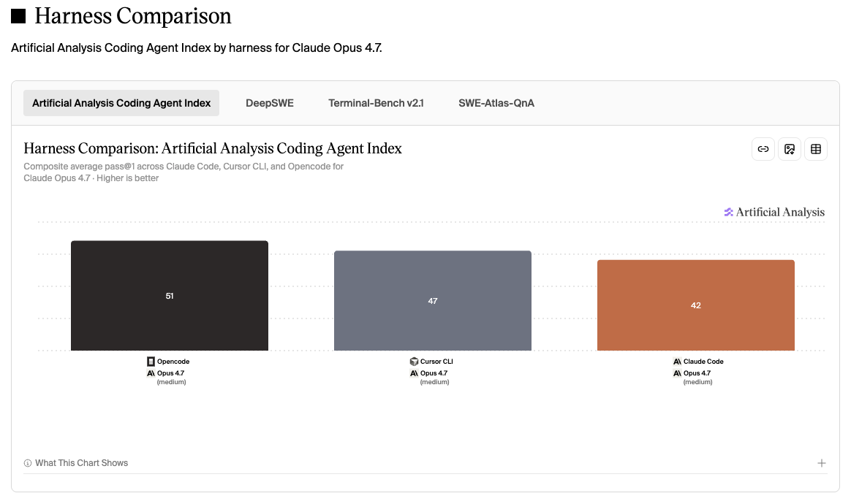Click the Opencode bar showing 51
This screenshot has height=504, width=851.
tap(170, 296)
